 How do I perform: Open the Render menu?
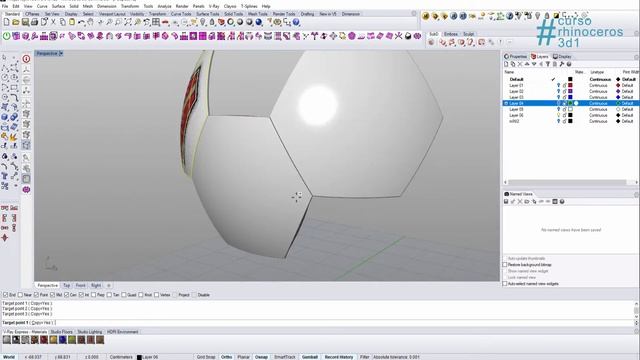[182, 7]
